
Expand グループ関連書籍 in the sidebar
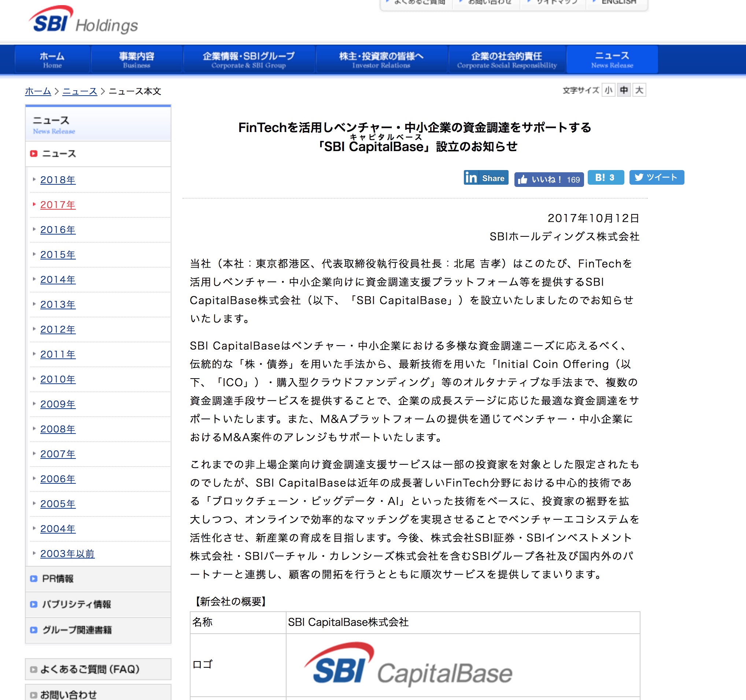[76, 630]
